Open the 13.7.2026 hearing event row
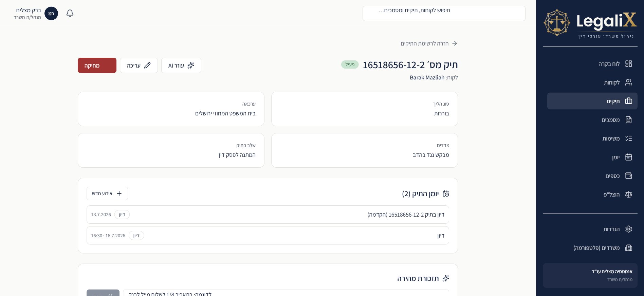The width and height of the screenshot is (644, 296). coord(268,215)
